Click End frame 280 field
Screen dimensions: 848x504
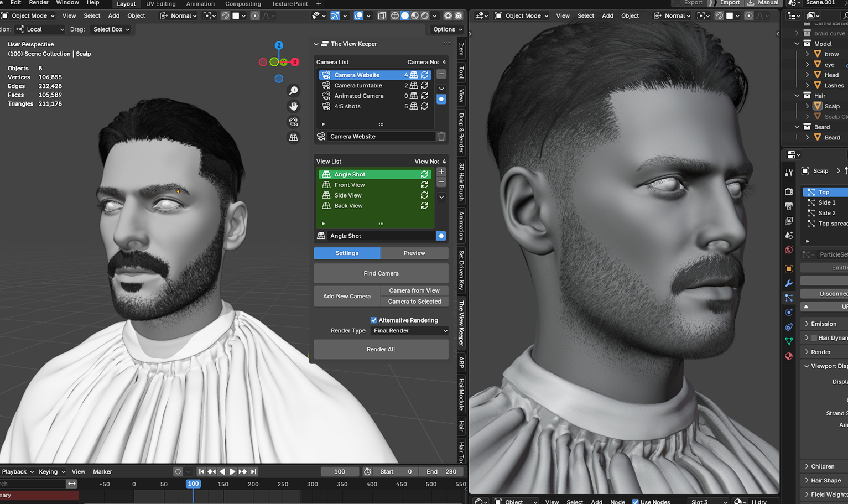click(441, 471)
